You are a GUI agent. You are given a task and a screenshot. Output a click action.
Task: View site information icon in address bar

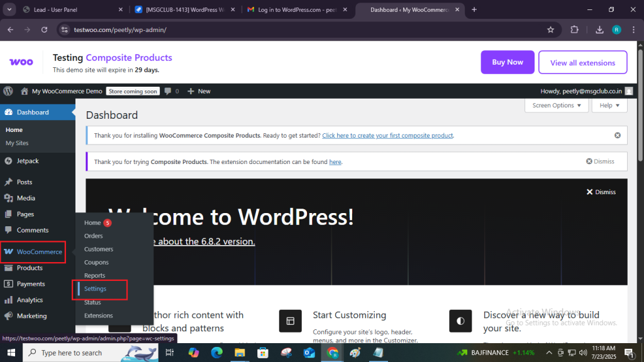(x=65, y=30)
